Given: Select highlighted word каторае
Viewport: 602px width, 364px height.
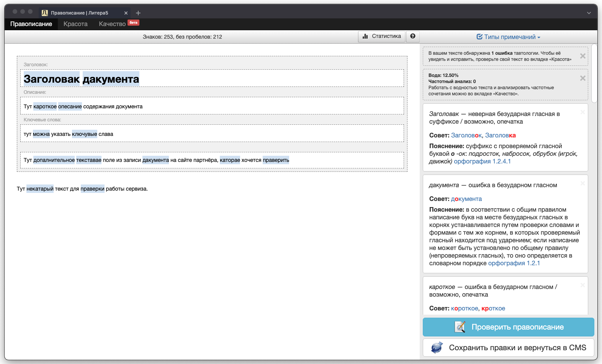Looking at the screenshot, I should tap(230, 160).
